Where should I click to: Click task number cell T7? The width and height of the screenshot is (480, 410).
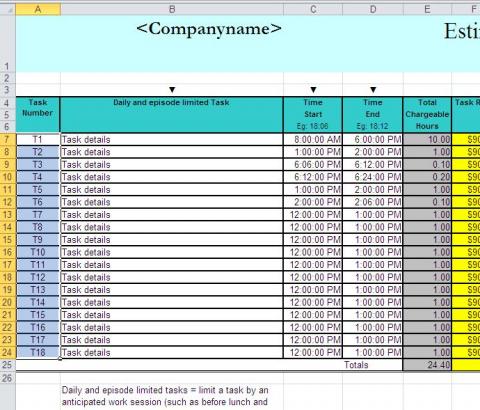38,215
